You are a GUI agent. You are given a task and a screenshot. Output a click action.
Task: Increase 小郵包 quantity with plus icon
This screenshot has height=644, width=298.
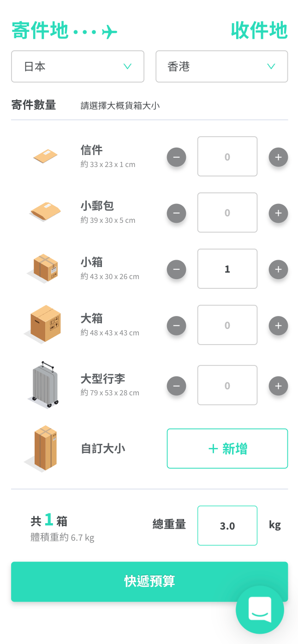(278, 213)
